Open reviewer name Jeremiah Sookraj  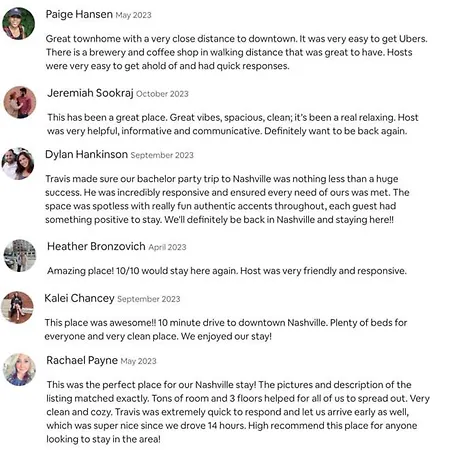(x=90, y=93)
